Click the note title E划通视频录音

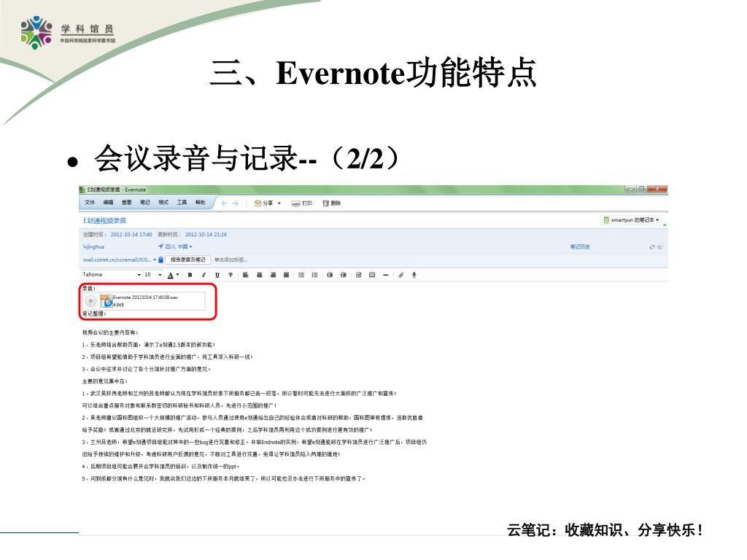point(105,220)
